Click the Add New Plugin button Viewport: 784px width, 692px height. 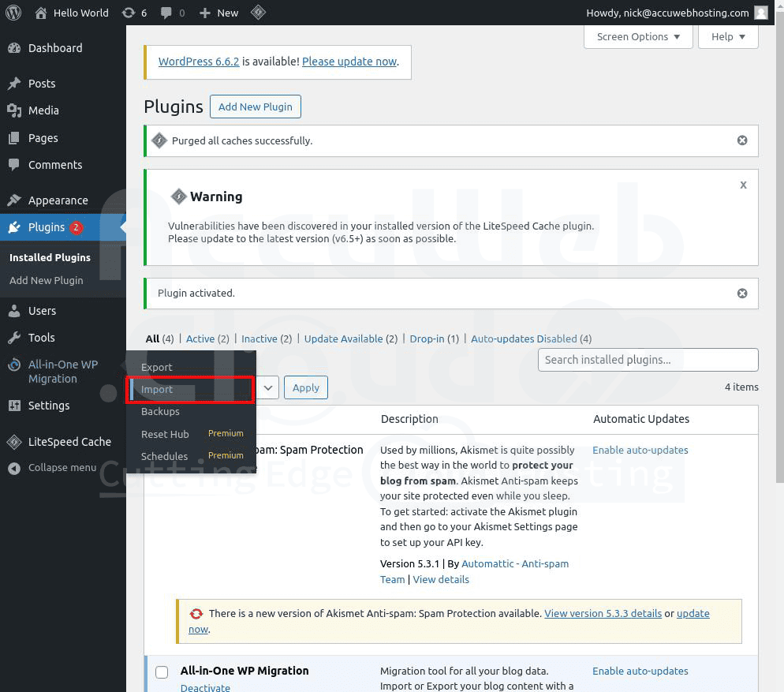pos(256,107)
